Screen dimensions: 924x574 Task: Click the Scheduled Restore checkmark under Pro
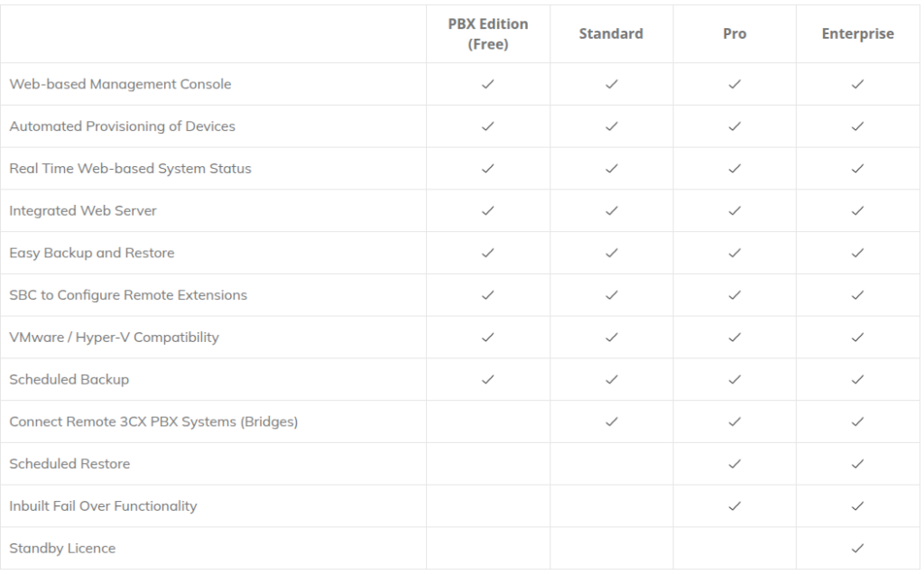coord(735,464)
